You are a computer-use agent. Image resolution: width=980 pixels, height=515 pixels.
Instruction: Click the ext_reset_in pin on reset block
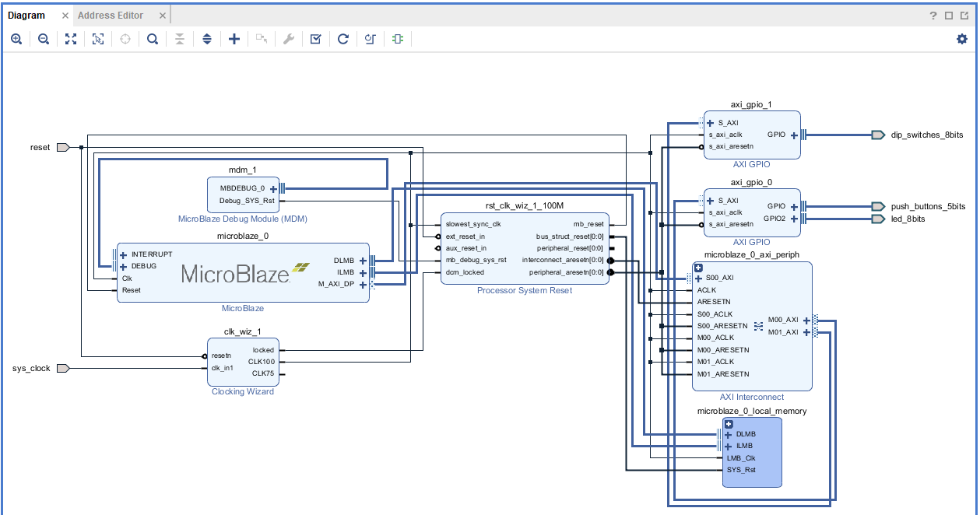coord(465,236)
